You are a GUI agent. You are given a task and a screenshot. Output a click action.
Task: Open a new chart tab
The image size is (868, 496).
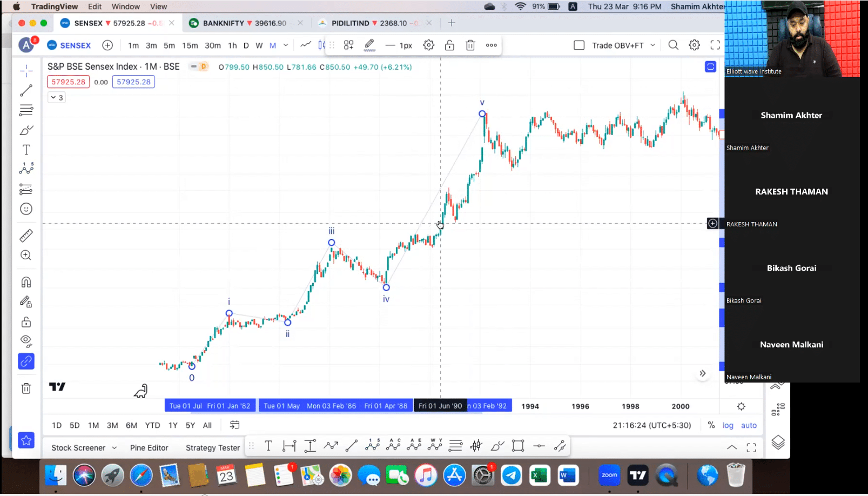pyautogui.click(x=452, y=23)
